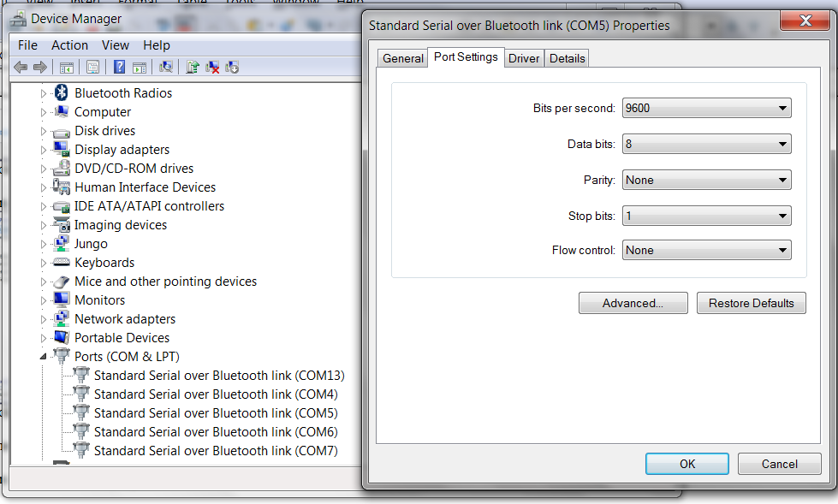
Task: Click the Update Driver Software toolbar icon
Action: pos(193,67)
